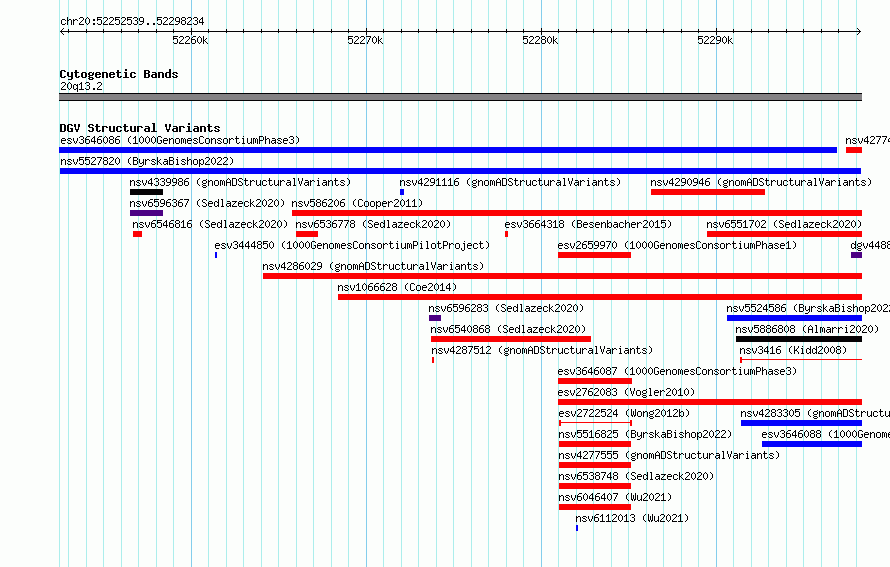890x567 pixels.
Task: Click the red esv3646087 variant bar
Action: pos(595,381)
